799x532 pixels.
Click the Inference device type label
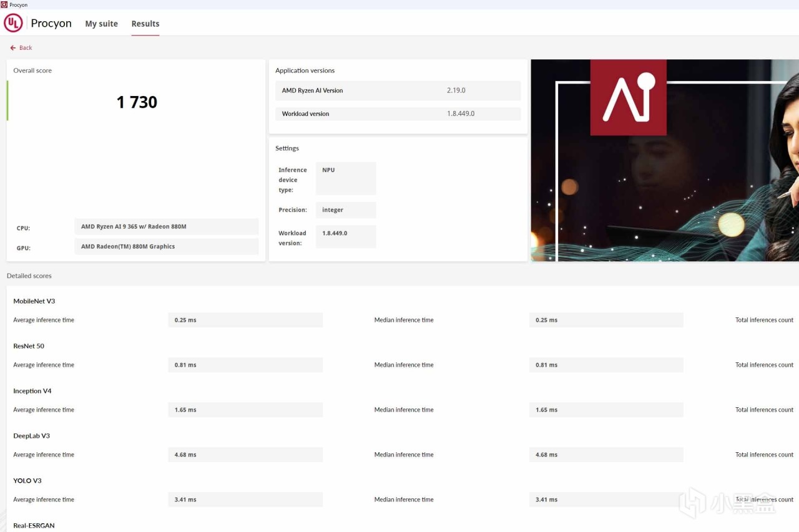(293, 180)
